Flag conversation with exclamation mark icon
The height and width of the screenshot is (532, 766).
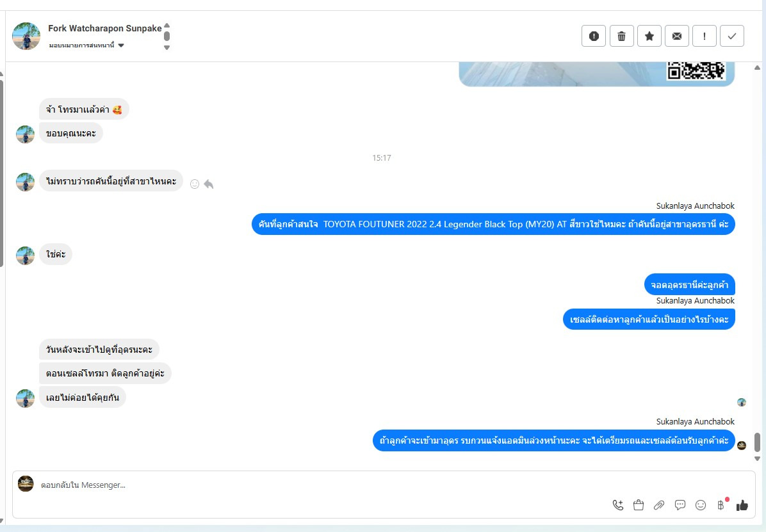point(705,36)
